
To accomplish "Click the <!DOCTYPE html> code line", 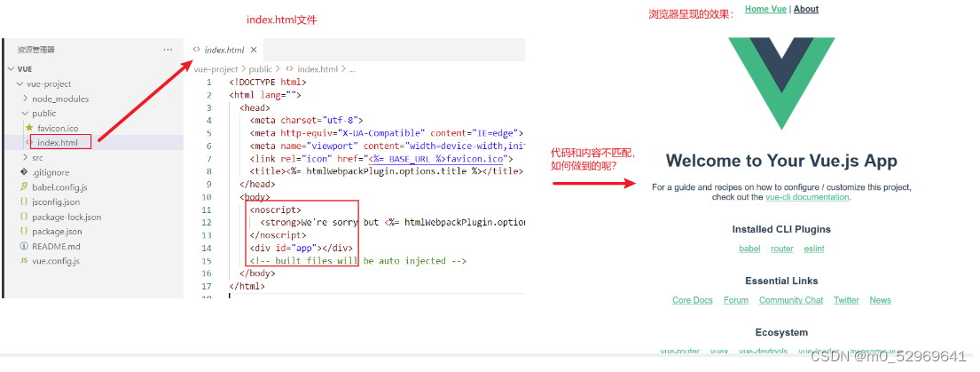I will click(x=268, y=82).
